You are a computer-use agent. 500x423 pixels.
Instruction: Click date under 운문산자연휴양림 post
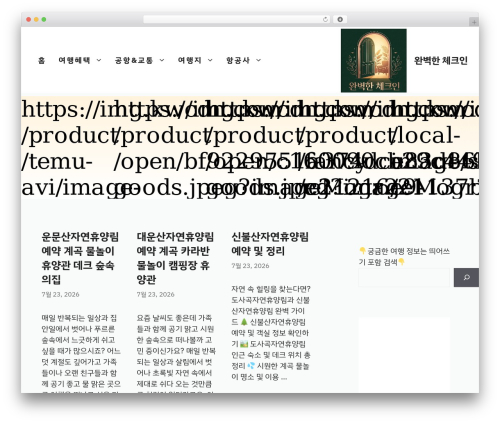tap(60, 294)
